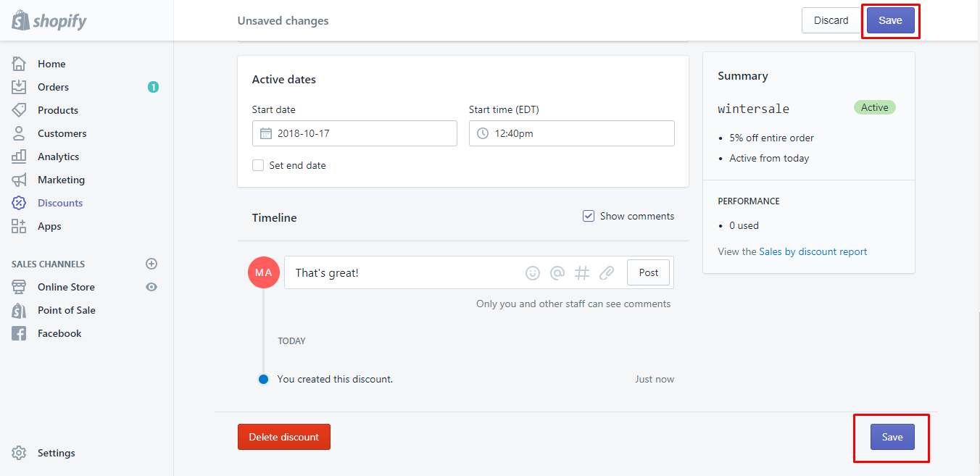This screenshot has height=476, width=980.
Task: Click the Online Store storefront icon
Action: point(20,287)
